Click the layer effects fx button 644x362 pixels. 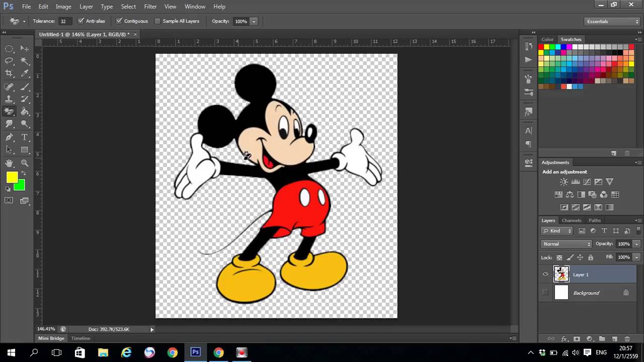tap(565, 339)
